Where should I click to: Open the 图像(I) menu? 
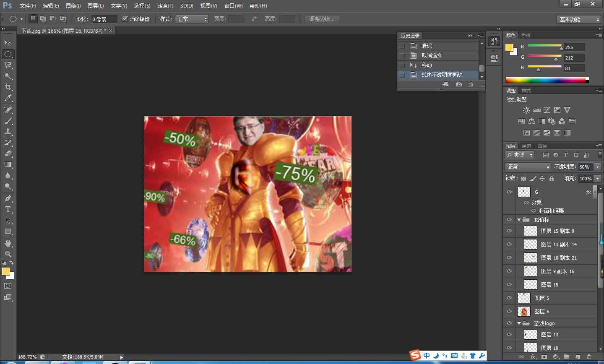click(x=73, y=6)
